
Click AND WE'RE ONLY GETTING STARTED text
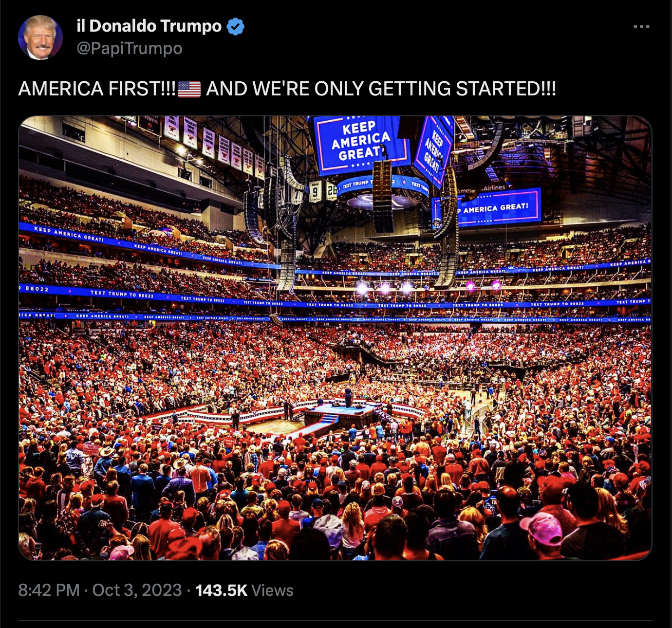[x=381, y=89]
